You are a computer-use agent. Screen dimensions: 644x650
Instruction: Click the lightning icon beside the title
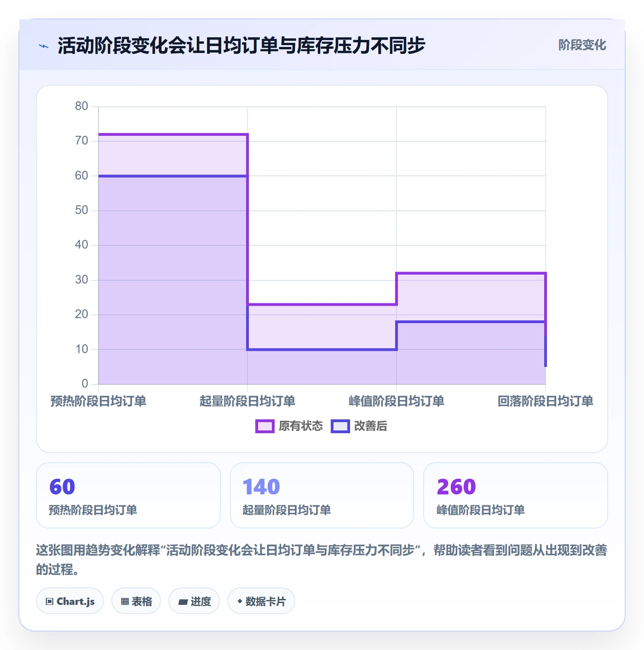point(44,46)
